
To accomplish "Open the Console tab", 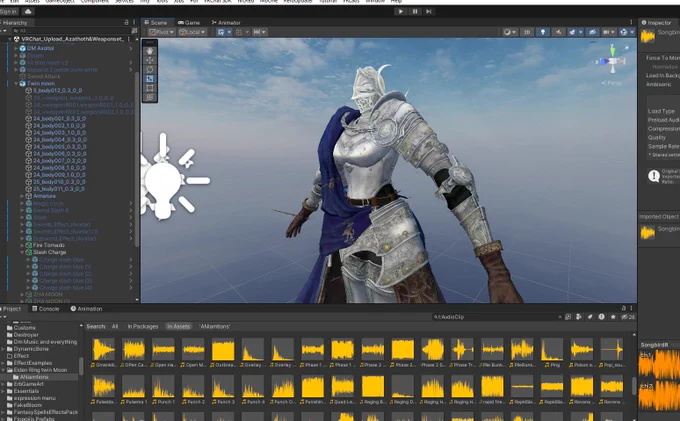I will point(46,309).
